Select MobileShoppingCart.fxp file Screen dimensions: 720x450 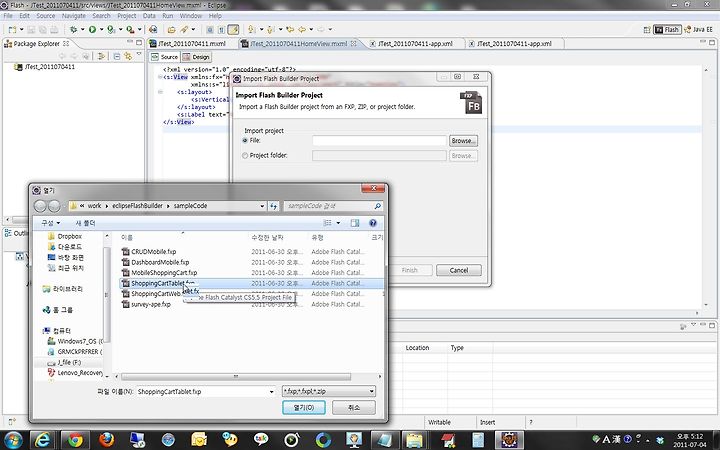pyautogui.click(x=164, y=273)
